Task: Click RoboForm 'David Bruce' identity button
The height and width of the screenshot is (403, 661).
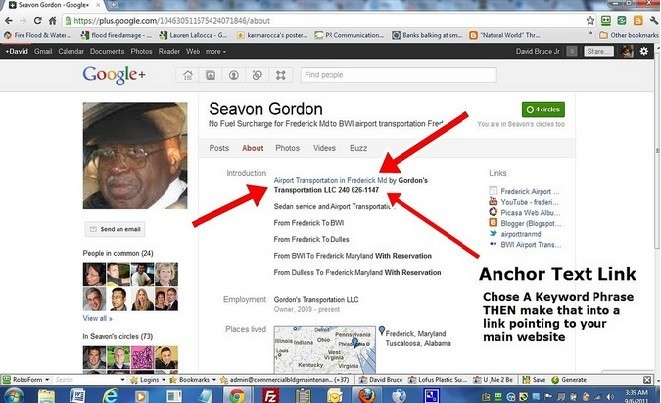Action: [380, 380]
